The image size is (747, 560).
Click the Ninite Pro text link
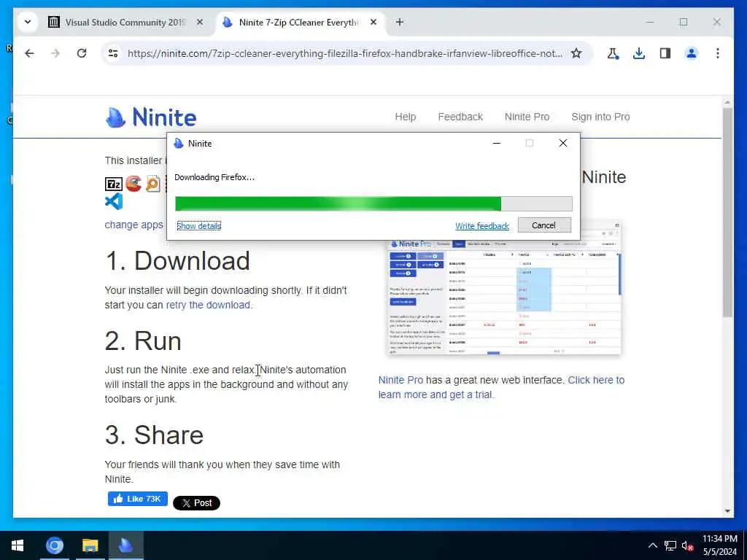pyautogui.click(x=400, y=380)
